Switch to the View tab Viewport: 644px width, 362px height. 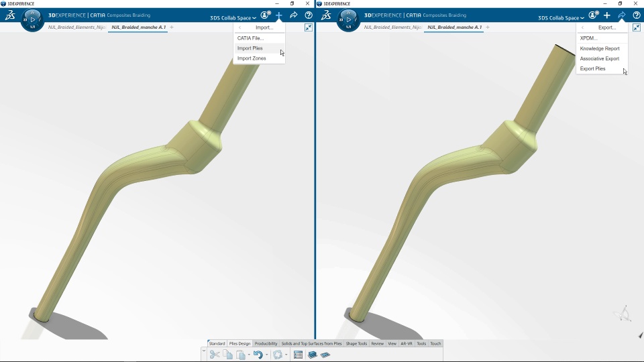(x=392, y=343)
